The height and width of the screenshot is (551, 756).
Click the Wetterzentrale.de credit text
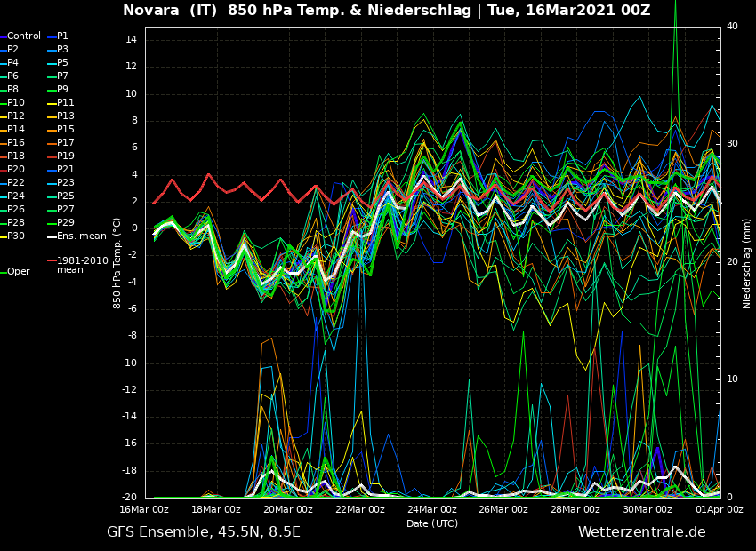pyautogui.click(x=642, y=532)
